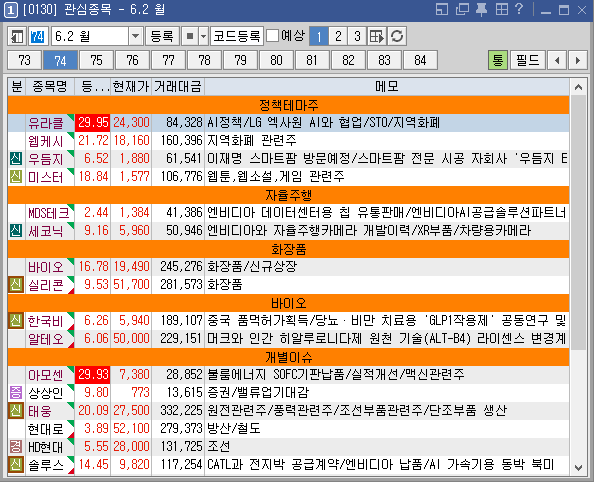Sort by the 거래대금 column header

coord(178,87)
